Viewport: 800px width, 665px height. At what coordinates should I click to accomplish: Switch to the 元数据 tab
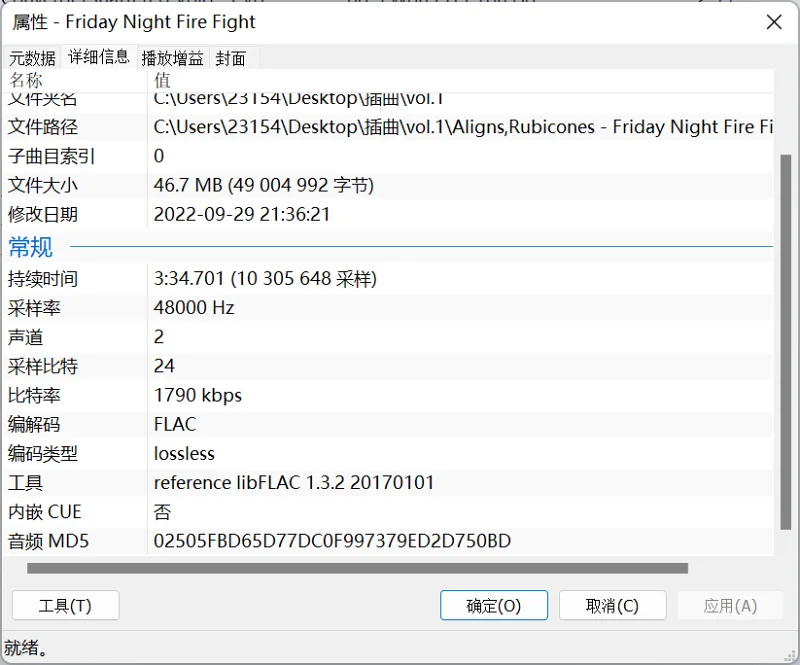coord(32,58)
